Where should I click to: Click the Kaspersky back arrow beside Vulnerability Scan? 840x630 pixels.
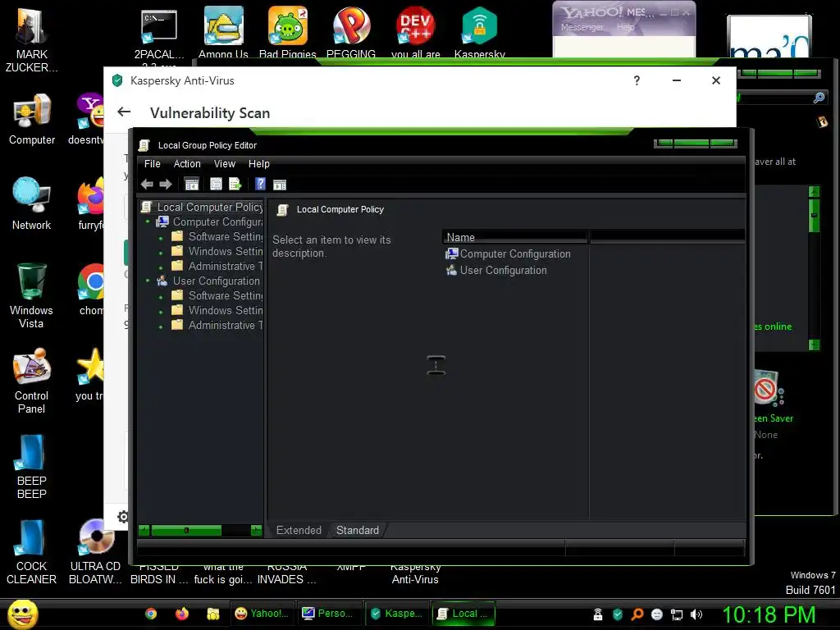click(124, 112)
